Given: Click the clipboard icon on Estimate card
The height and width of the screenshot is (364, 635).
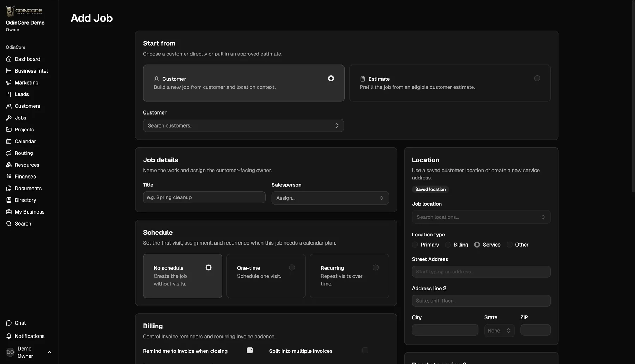Looking at the screenshot, I should [x=363, y=79].
